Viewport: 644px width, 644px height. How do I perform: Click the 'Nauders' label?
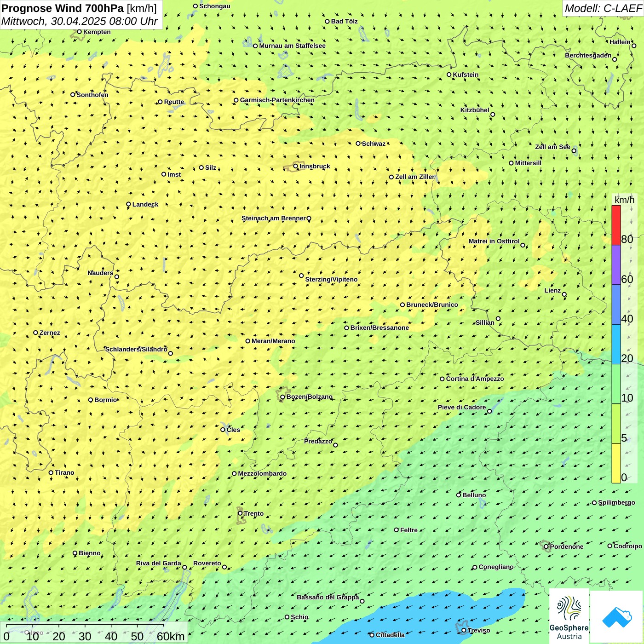[100, 273]
